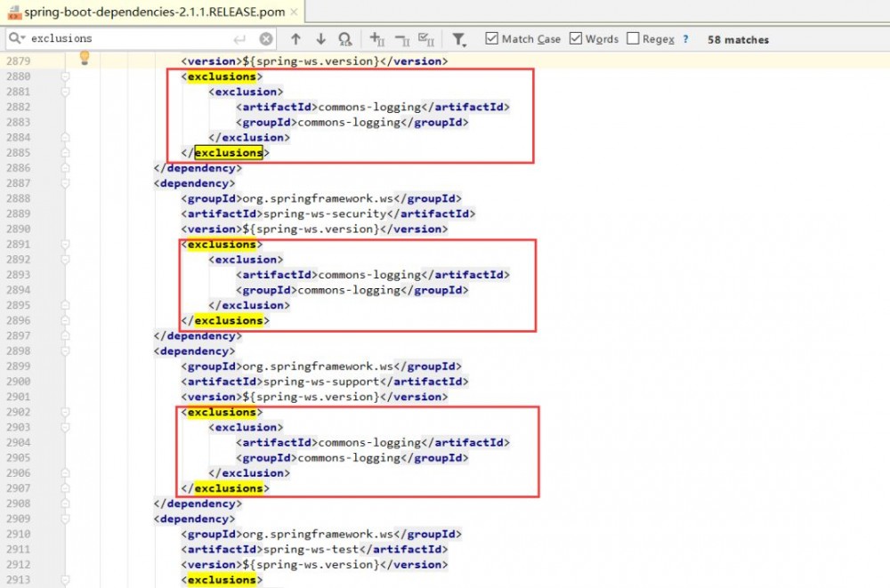
Task: Collapse the dependency block at line 2898
Action: click(x=65, y=351)
